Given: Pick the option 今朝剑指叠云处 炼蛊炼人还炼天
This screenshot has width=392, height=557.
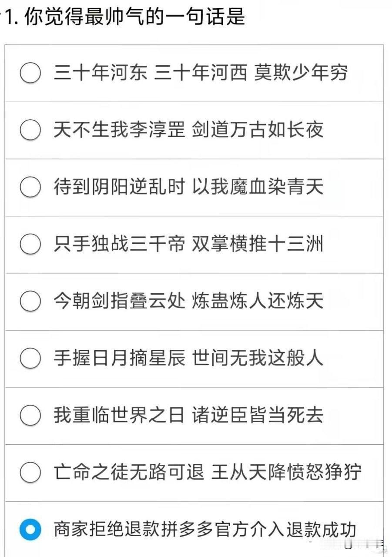Looking at the screenshot, I should 30,302.
